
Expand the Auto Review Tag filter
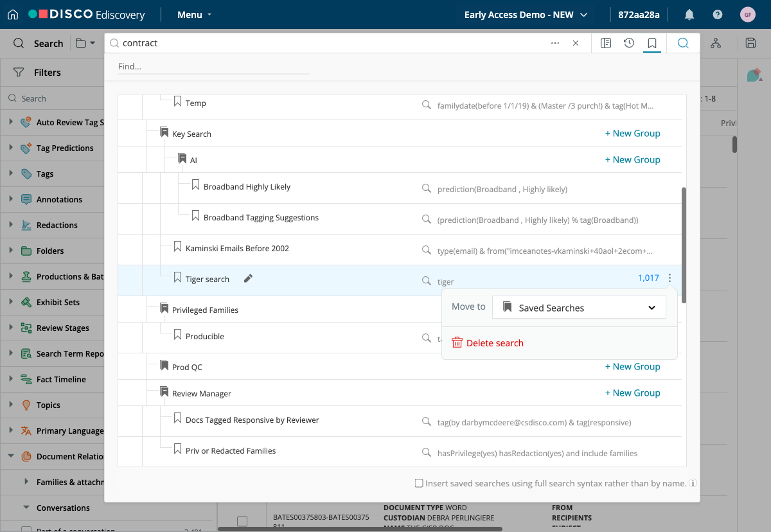click(x=11, y=122)
